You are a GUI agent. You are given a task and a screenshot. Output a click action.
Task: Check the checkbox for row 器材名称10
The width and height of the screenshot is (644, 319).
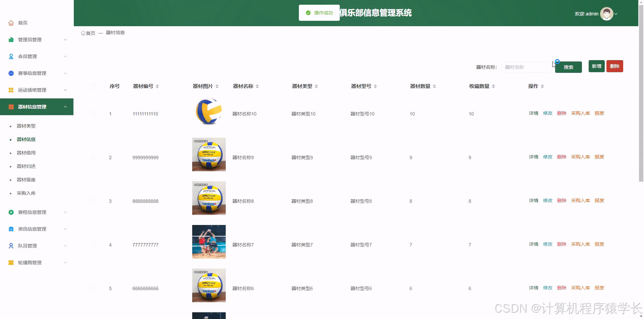93,114
